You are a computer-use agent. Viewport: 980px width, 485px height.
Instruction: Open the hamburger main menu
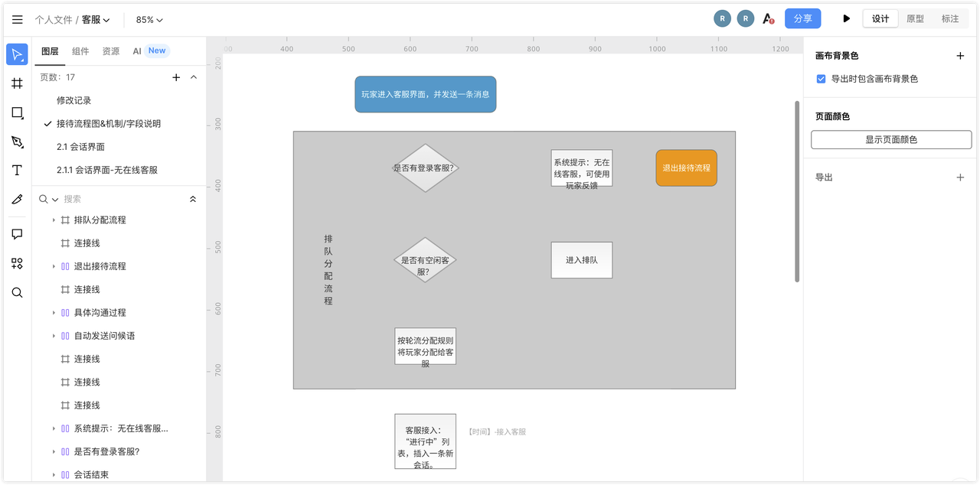17,19
